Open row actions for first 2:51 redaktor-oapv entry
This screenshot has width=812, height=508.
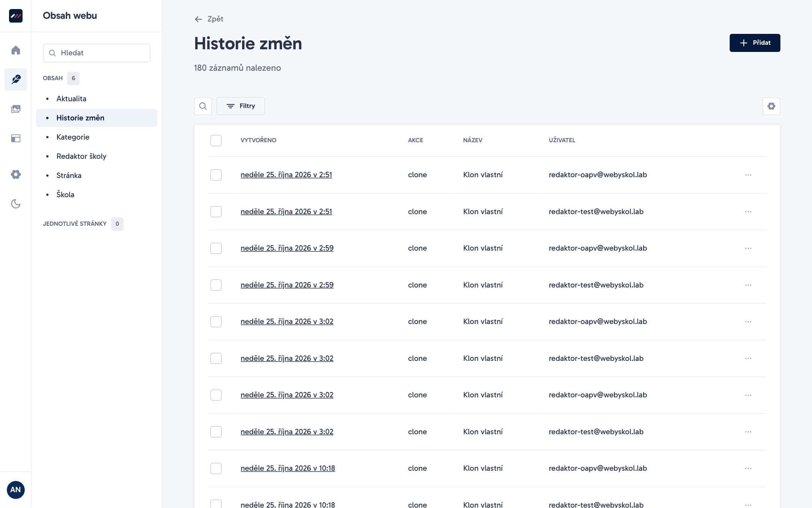click(748, 175)
